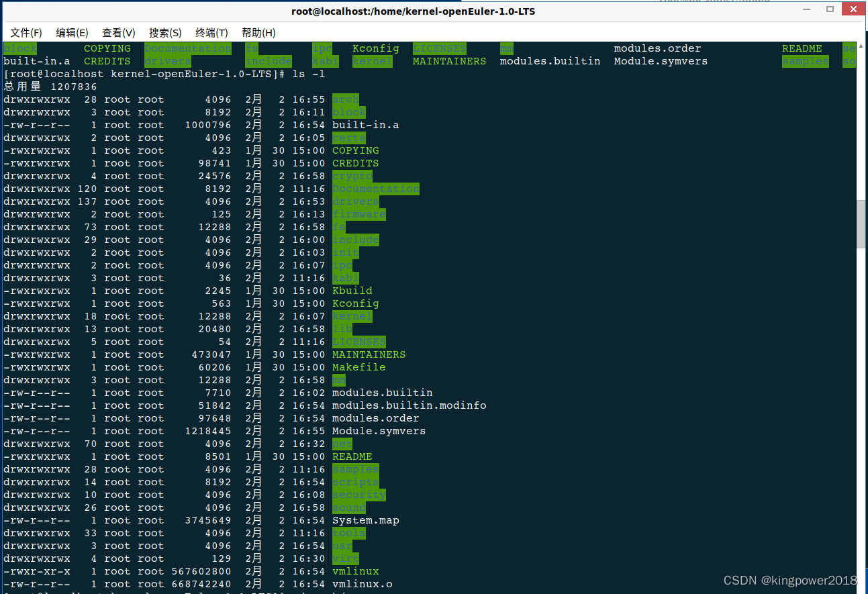Click the vmlinux file name
The height and width of the screenshot is (594, 868).
pos(355,571)
